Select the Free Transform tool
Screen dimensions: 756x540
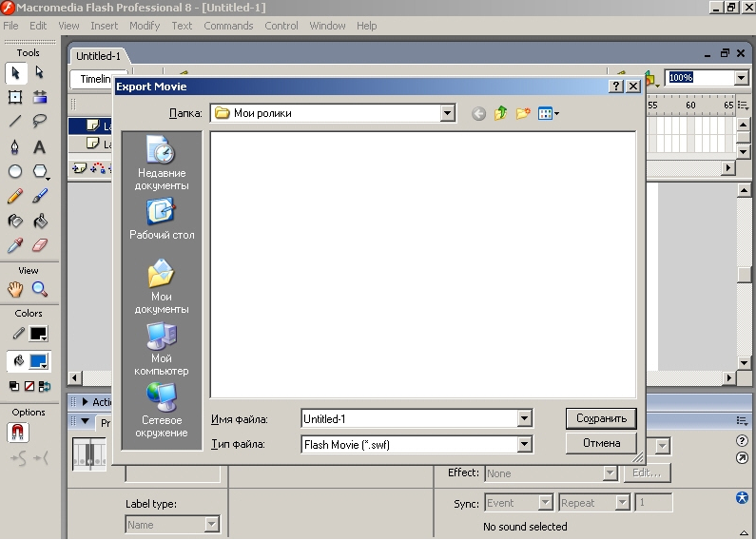15,97
